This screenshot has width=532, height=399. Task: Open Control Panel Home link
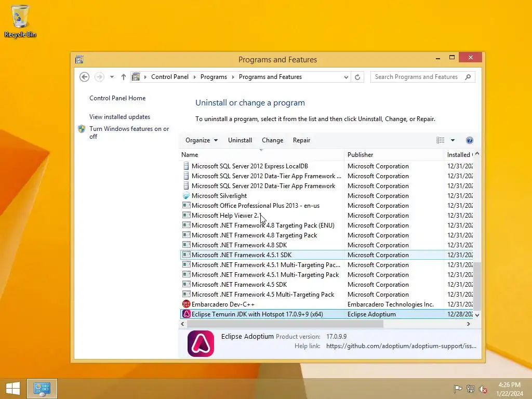tap(117, 98)
